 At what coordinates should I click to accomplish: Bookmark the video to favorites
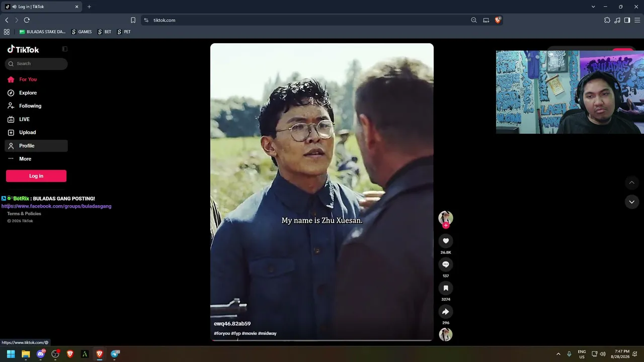point(446,288)
